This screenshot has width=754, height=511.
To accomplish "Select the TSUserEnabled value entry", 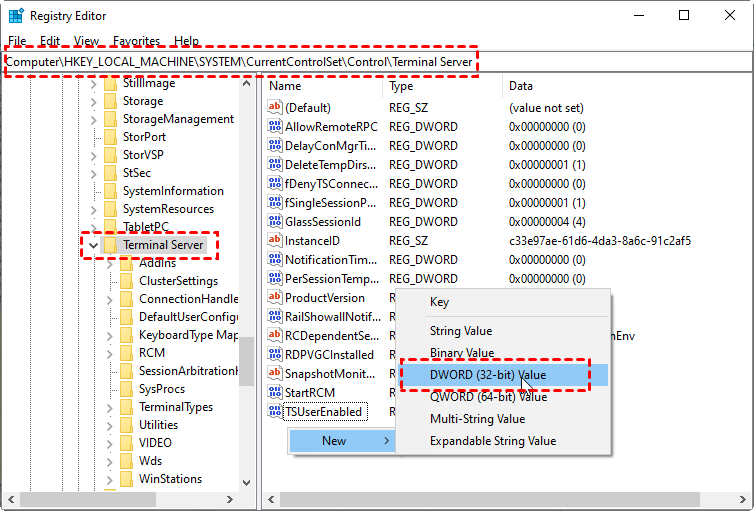I will coord(323,412).
